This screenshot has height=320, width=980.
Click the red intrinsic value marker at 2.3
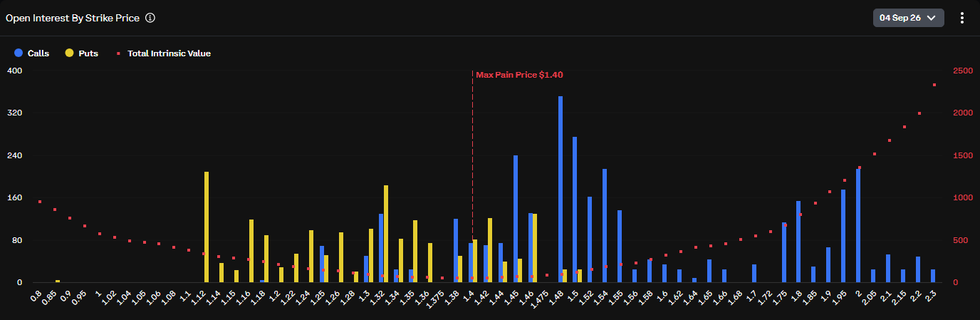pos(934,85)
